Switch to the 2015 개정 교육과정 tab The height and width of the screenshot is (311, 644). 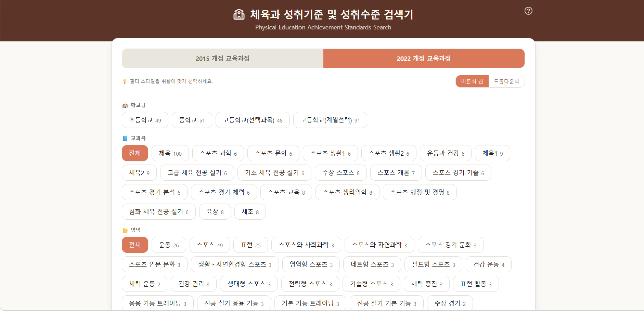click(223, 59)
